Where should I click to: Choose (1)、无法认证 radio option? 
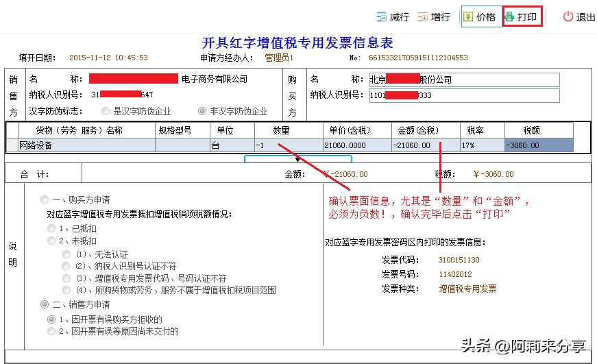point(66,254)
